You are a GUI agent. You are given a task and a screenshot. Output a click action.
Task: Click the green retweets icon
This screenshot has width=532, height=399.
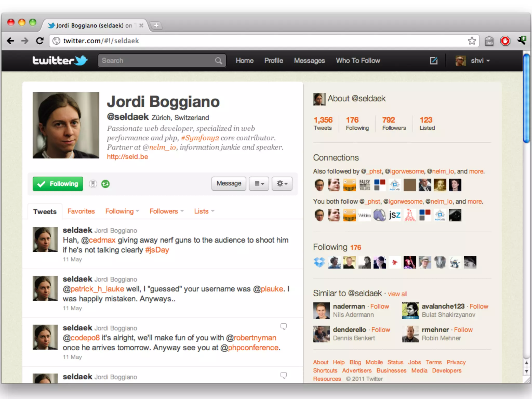pos(105,184)
